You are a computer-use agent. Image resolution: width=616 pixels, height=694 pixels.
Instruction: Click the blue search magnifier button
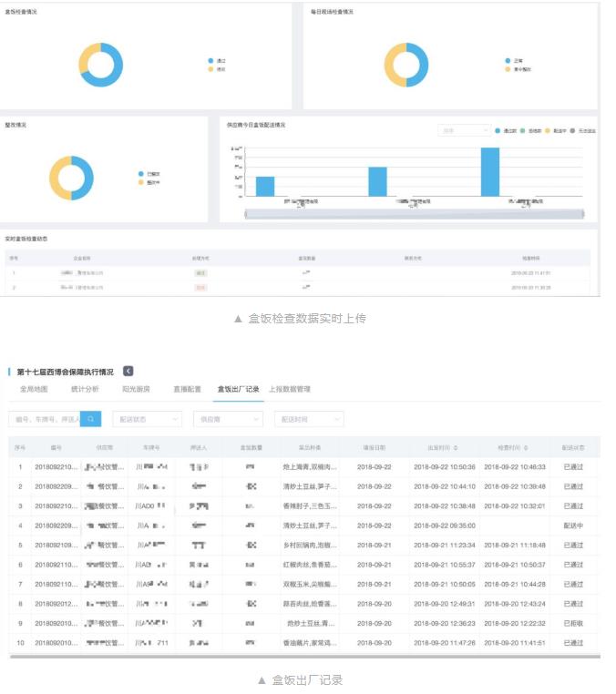click(90, 419)
